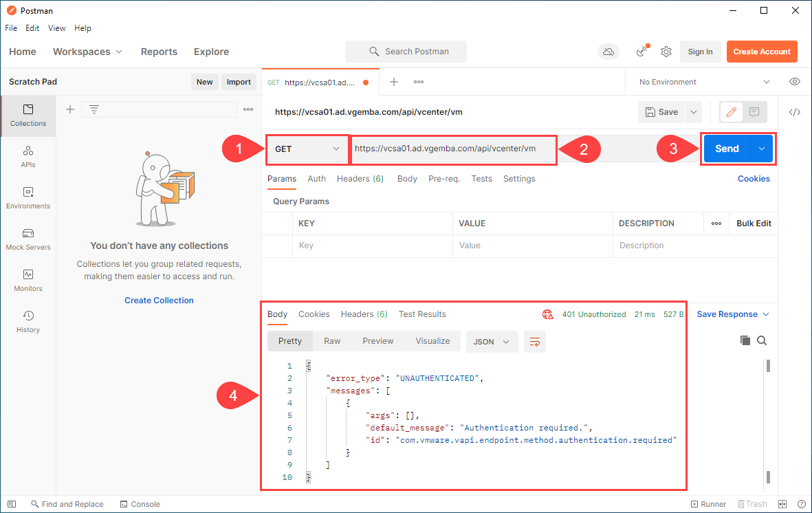812x513 pixels.
Task: Open the GET method dropdown
Action: click(x=307, y=149)
